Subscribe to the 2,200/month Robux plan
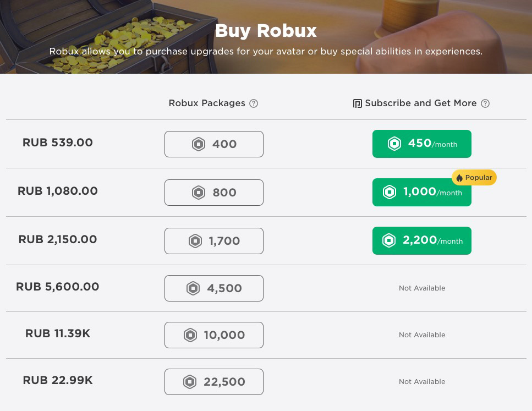532x411 pixels. pyautogui.click(x=421, y=241)
